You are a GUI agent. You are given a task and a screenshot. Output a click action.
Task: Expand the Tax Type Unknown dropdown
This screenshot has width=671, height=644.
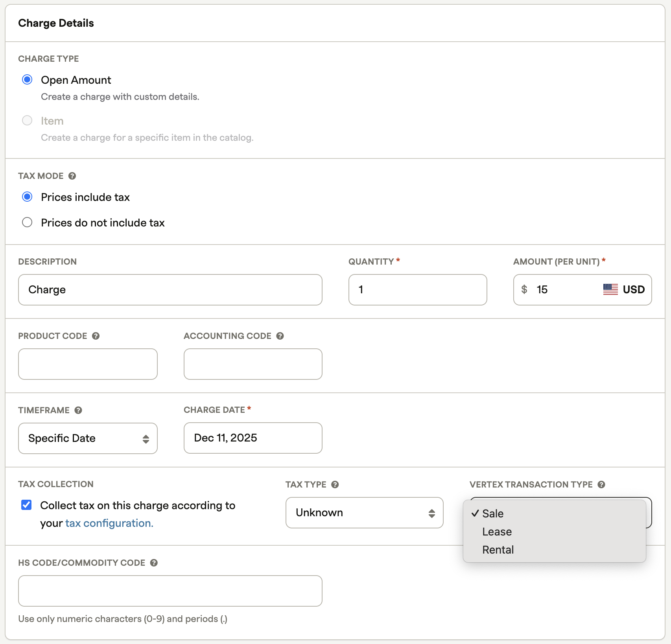(364, 513)
